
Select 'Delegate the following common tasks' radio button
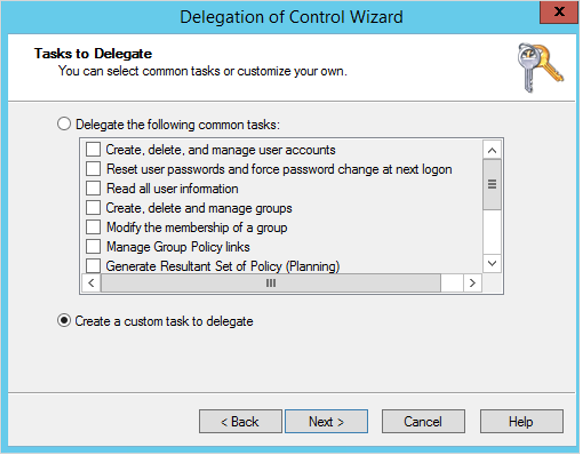click(64, 124)
